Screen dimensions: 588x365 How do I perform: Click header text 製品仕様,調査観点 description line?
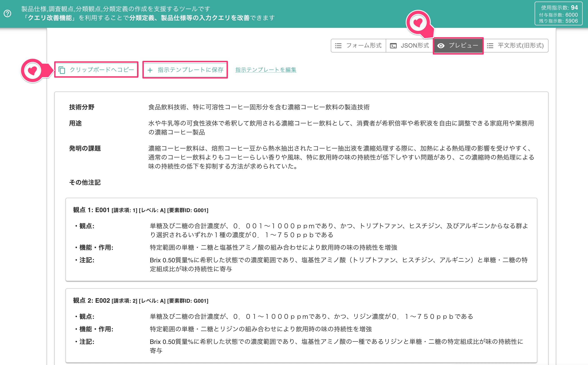116,9
